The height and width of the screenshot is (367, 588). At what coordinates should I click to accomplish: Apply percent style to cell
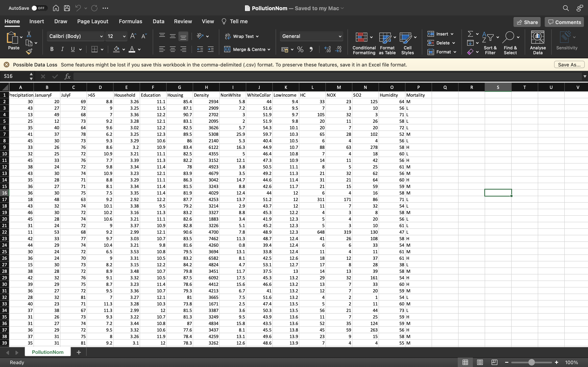coord(300,50)
